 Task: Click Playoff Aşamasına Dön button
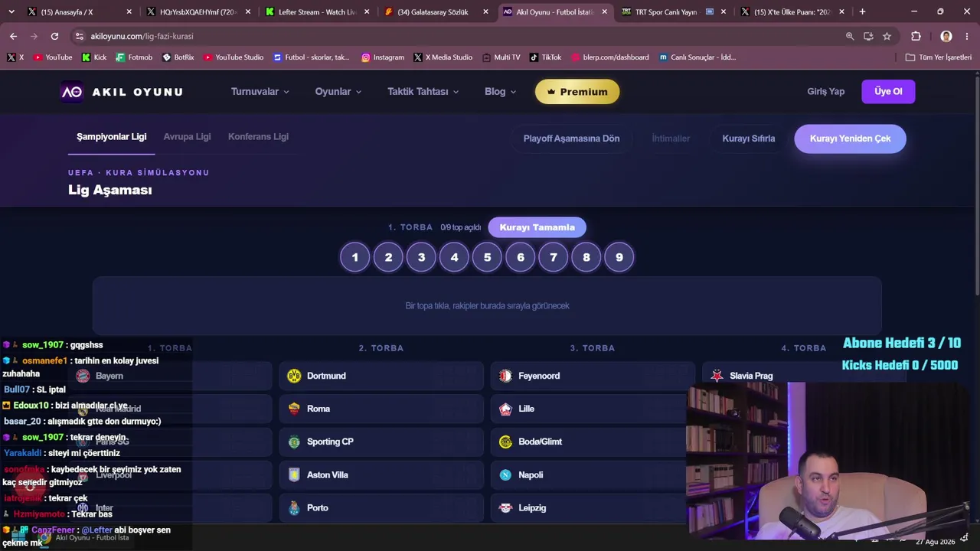tap(571, 139)
